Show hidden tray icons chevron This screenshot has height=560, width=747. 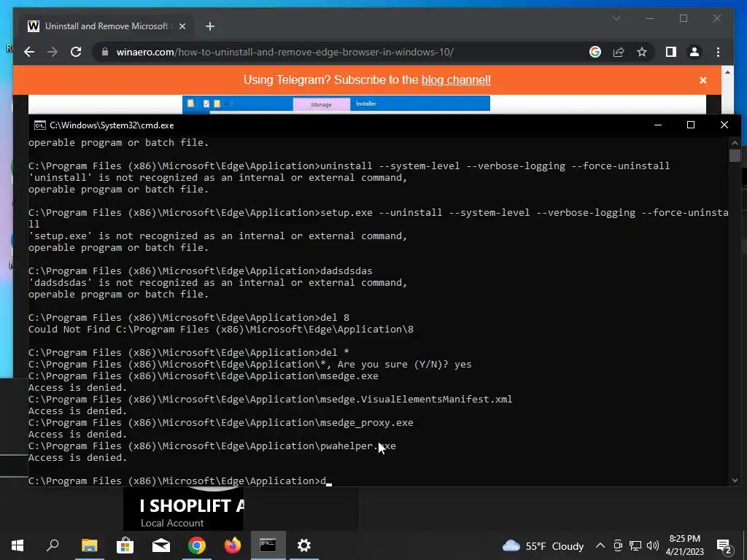point(600,545)
